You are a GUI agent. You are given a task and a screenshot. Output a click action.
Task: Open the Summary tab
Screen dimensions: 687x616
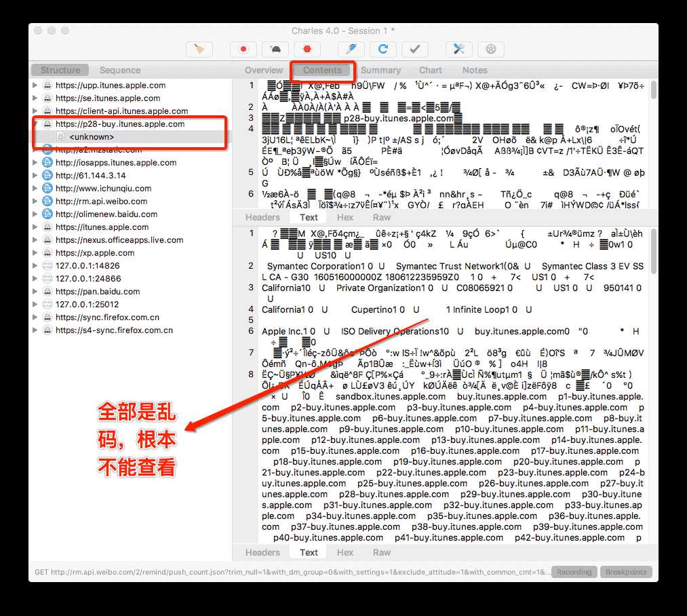click(x=380, y=70)
